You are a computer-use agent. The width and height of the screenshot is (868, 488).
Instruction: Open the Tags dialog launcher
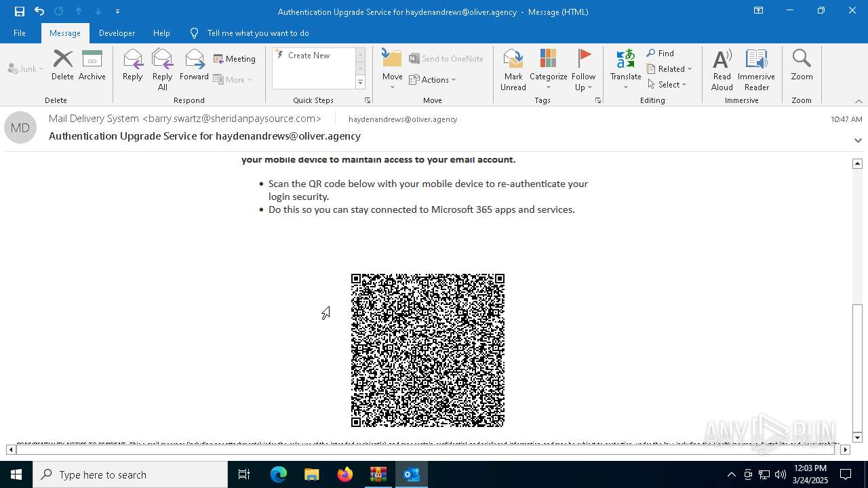(x=598, y=100)
